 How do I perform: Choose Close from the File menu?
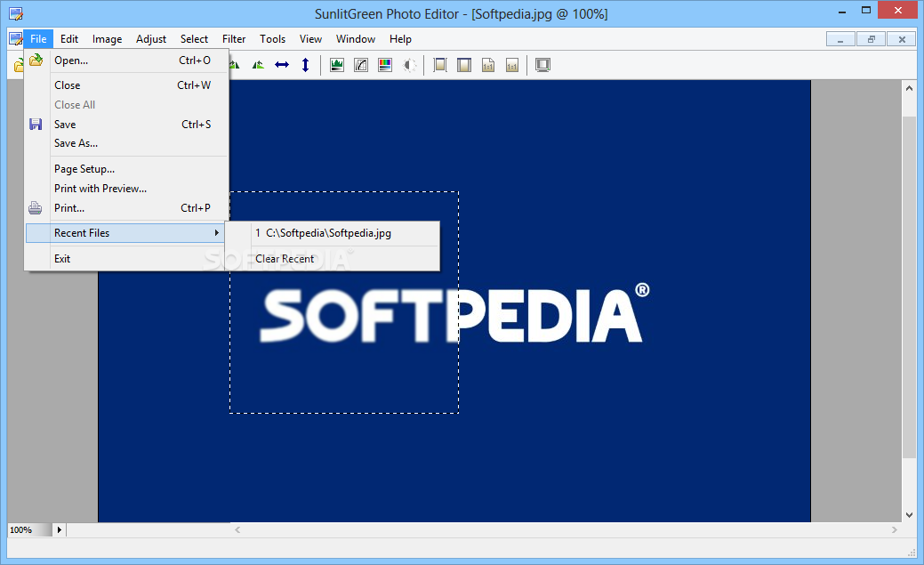126,85
